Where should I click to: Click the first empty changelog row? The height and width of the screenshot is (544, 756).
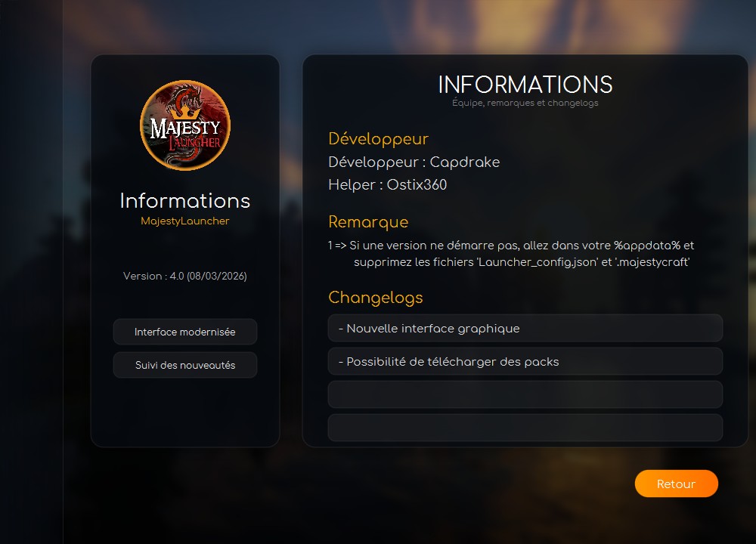tap(525, 394)
